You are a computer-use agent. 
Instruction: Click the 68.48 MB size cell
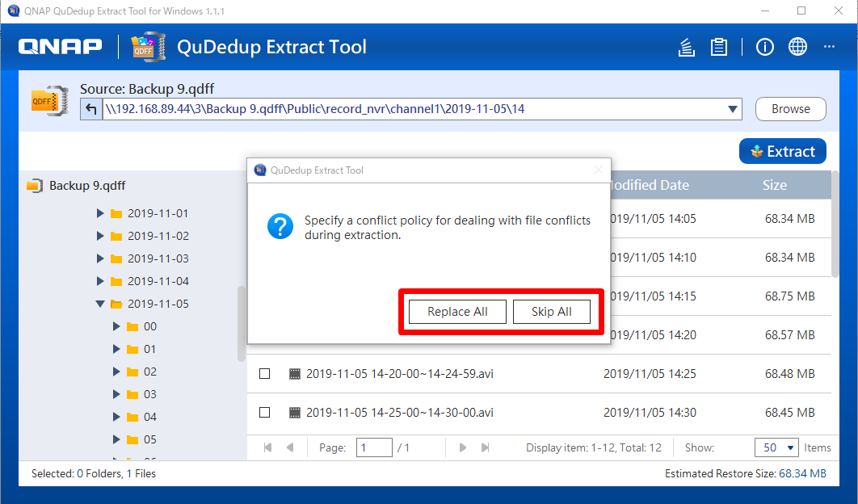coord(789,374)
